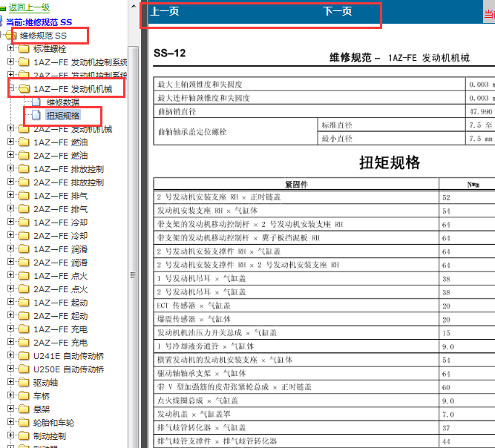Click the U241E 自动传动桥 folder icon
Screen dimensions: 495x448
[x=24, y=356]
